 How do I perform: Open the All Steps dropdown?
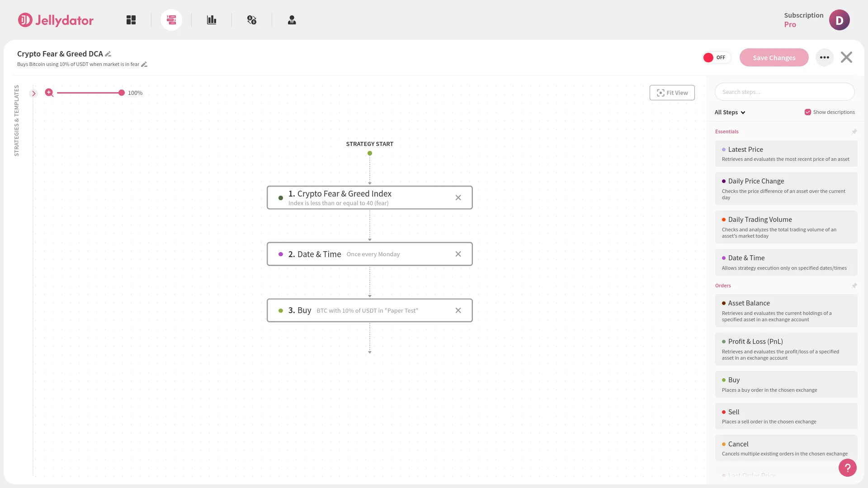pos(730,112)
